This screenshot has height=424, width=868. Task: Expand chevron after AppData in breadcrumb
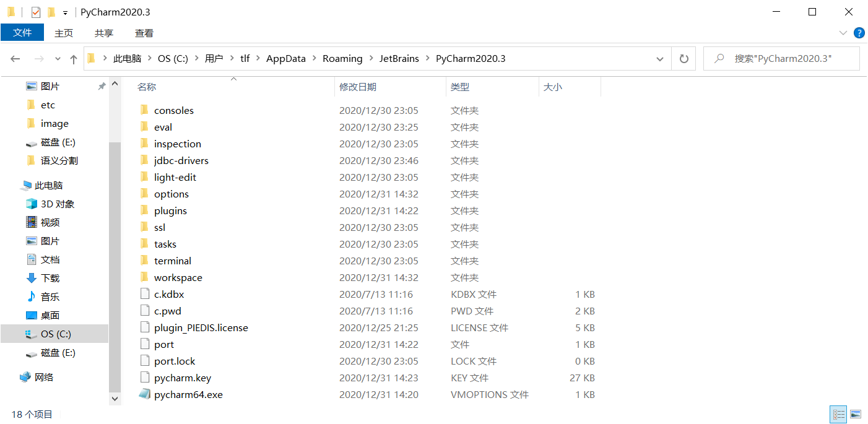(x=315, y=59)
